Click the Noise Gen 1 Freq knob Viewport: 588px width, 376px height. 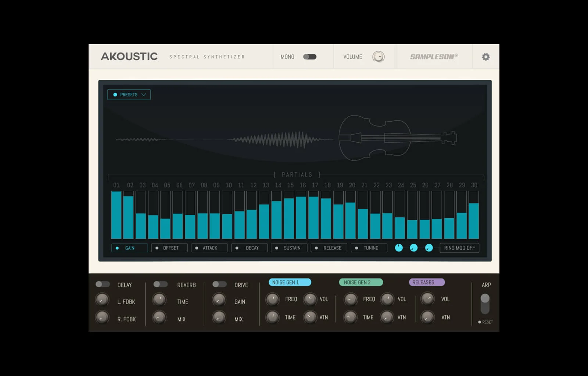point(272,299)
